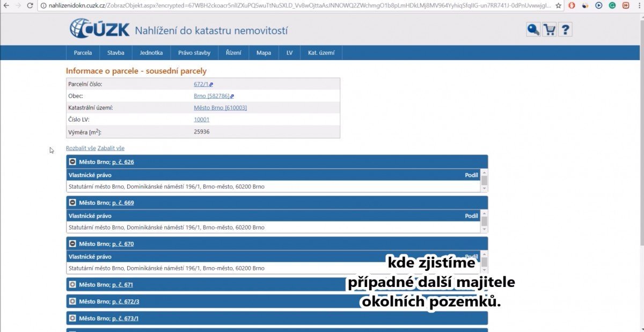644x332 pixels.
Task: Open the Řízení menu tab
Action: tap(233, 53)
